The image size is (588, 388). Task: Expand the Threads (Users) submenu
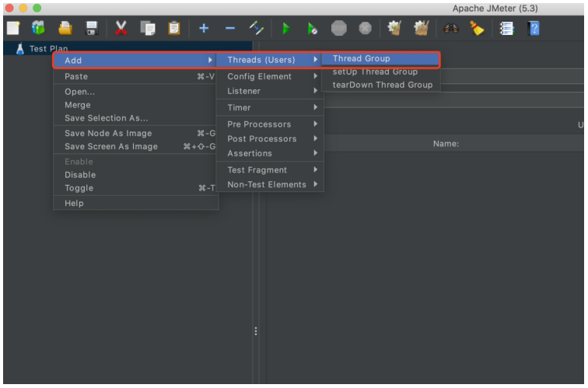tap(269, 60)
